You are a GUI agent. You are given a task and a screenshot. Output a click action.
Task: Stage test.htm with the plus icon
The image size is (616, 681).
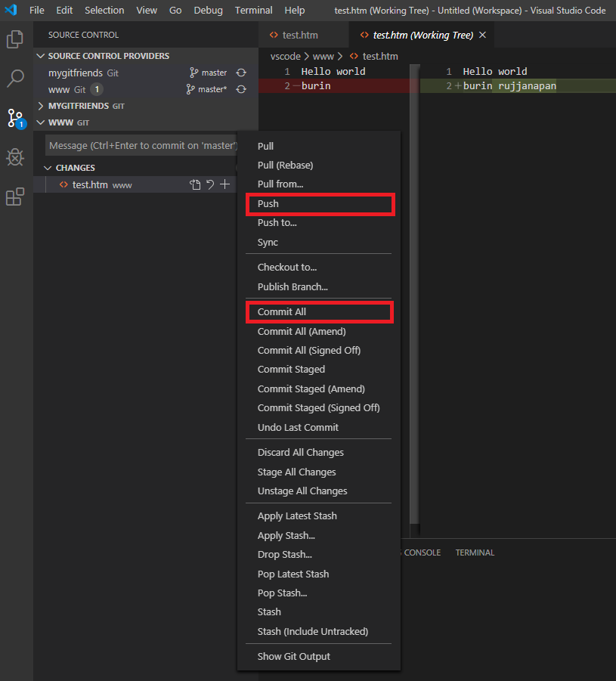point(224,184)
